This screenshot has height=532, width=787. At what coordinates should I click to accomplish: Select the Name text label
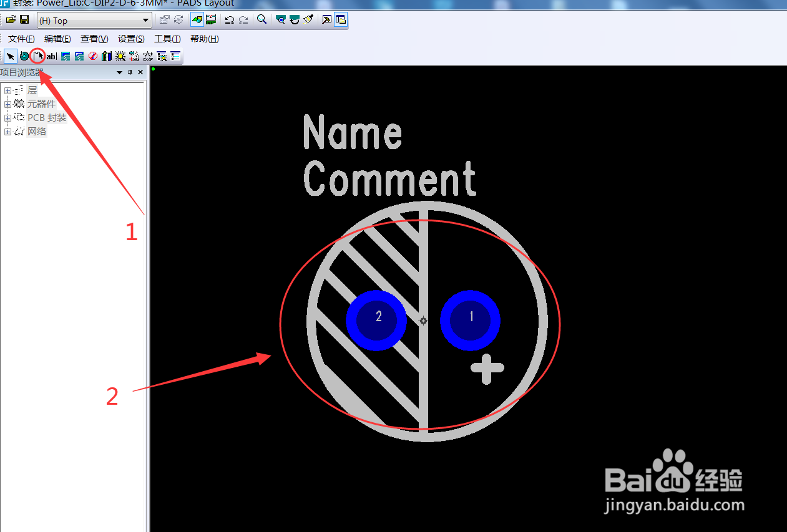coord(353,132)
